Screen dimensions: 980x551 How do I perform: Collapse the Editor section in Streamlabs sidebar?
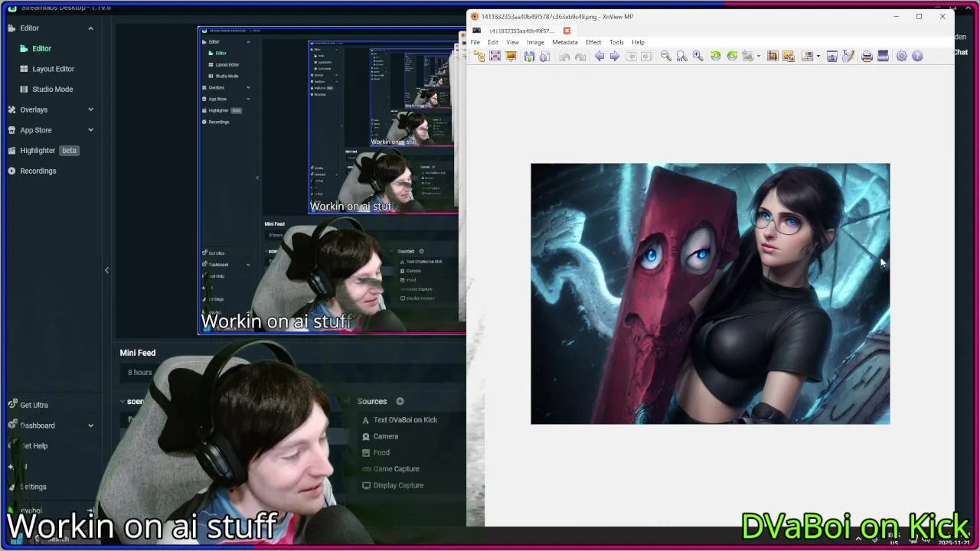click(x=90, y=28)
